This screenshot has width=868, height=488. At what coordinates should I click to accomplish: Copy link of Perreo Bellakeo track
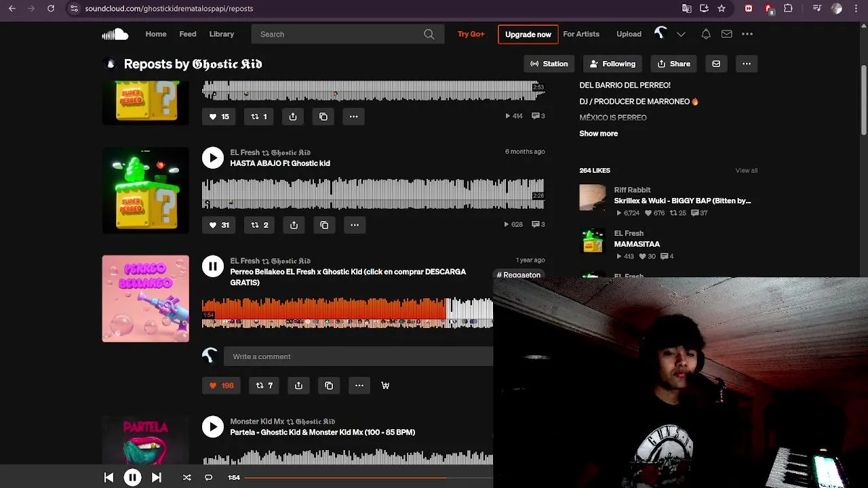[x=329, y=386]
